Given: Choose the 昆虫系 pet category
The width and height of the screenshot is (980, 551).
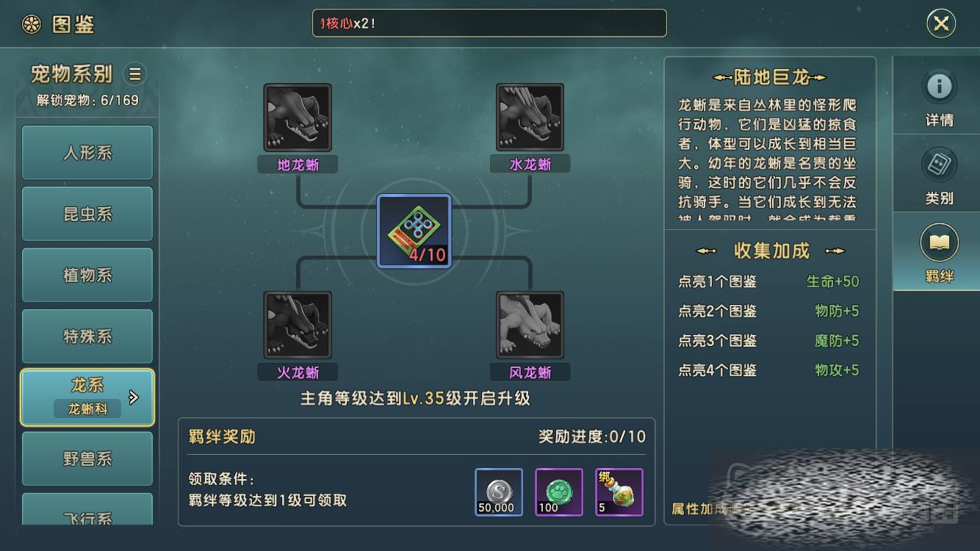Looking at the screenshot, I should coord(87,214).
